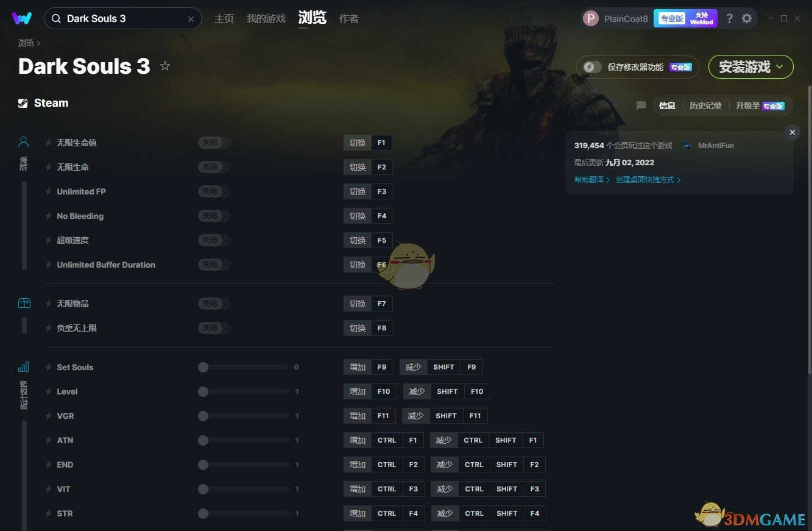Toggle 无限物品 switch
Screen dimensions: 812x531
[x=214, y=304]
